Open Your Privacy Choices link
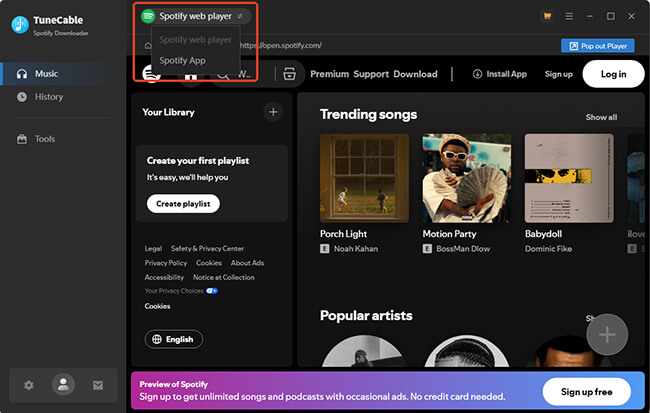This screenshot has height=413, width=650. click(x=181, y=291)
